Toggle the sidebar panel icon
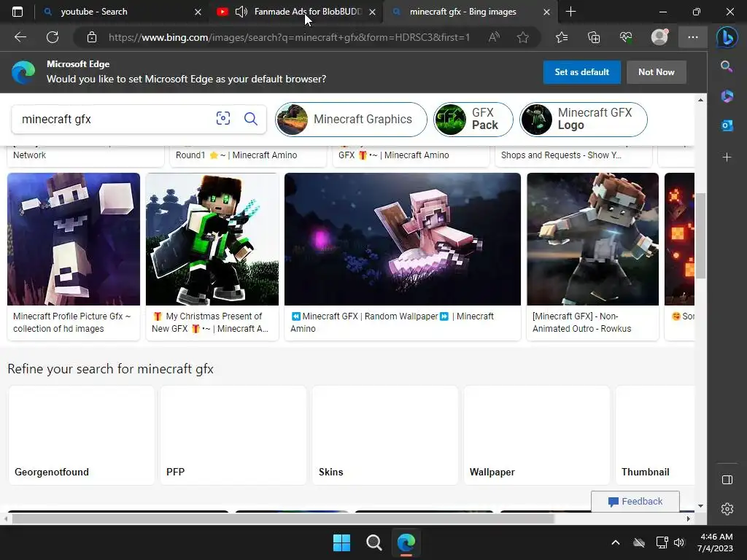The width and height of the screenshot is (747, 560). [x=727, y=480]
